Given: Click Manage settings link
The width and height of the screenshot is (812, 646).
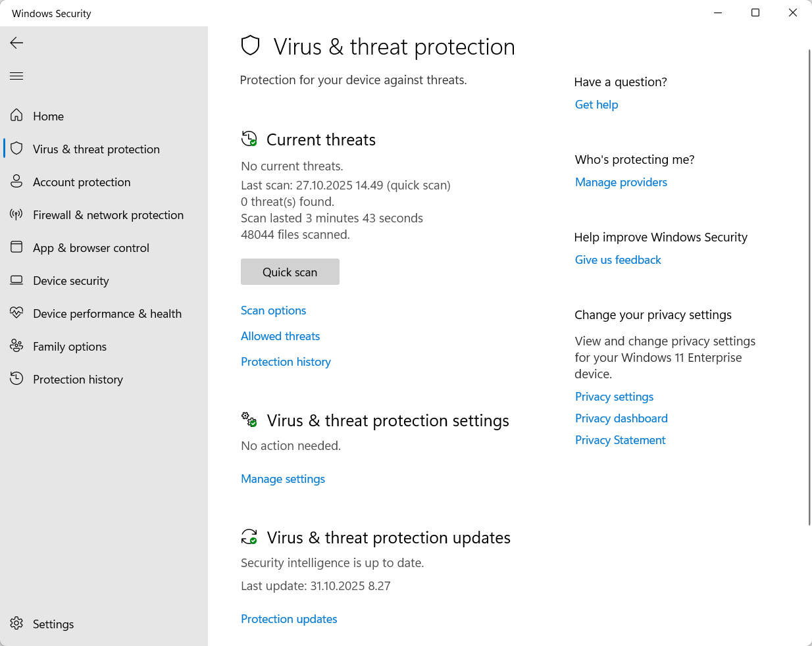Looking at the screenshot, I should [x=283, y=479].
